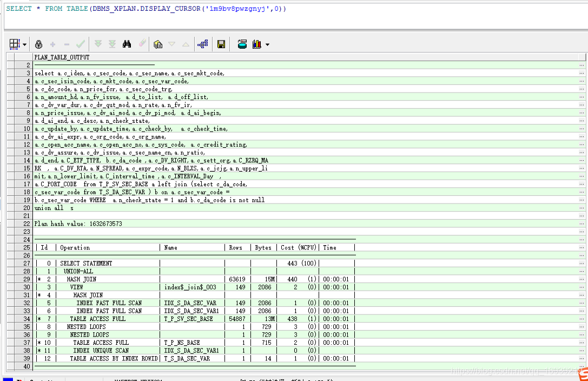588x381 pixels.
Task: Open the dropdown arrow beside the grid icon
Action: click(x=25, y=44)
